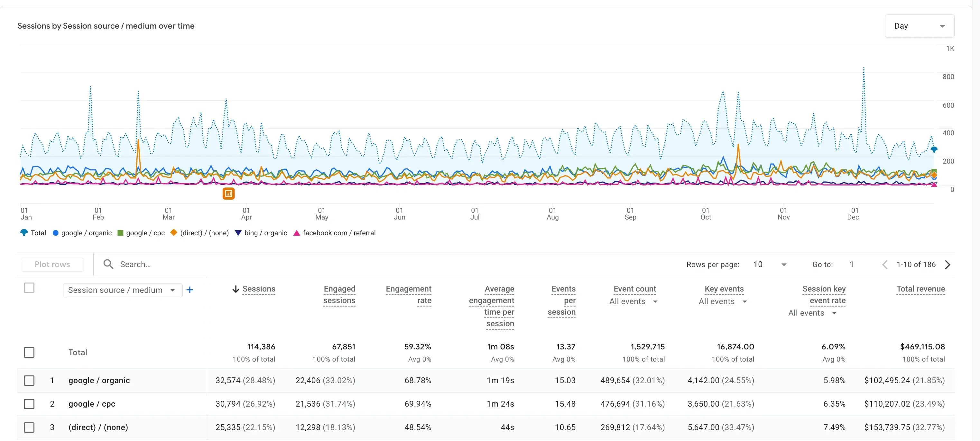Click the (direct) / (none) row label

[98, 427]
